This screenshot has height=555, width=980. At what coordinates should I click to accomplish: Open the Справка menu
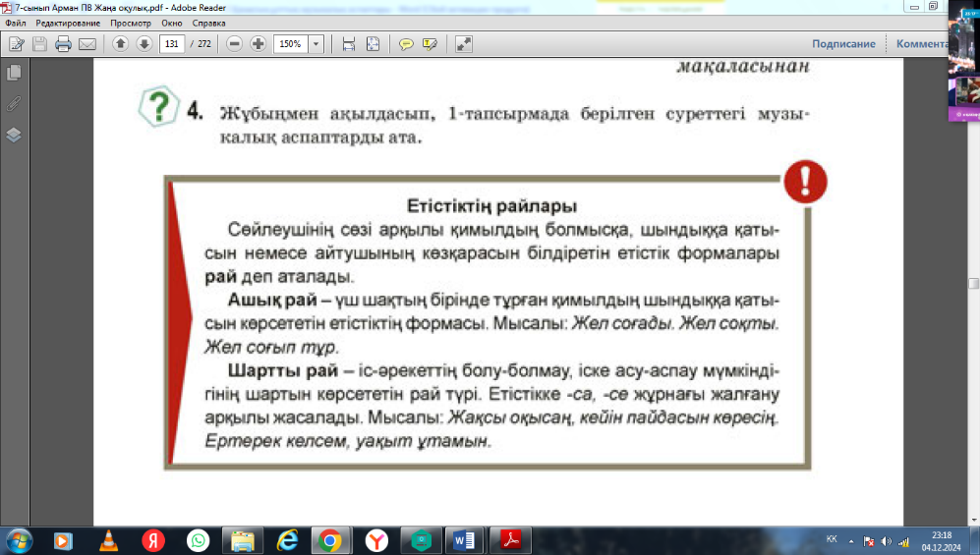(208, 24)
